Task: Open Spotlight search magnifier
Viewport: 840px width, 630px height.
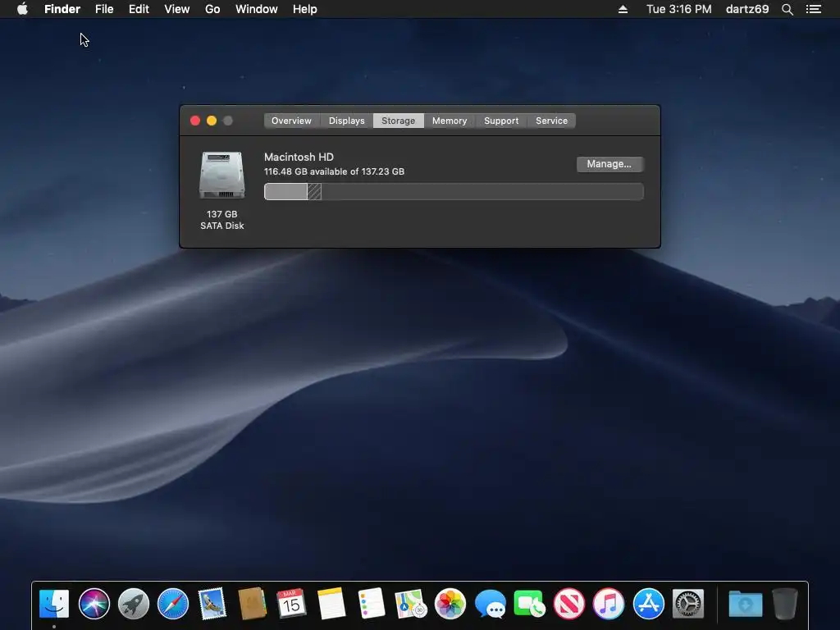Action: click(x=787, y=9)
